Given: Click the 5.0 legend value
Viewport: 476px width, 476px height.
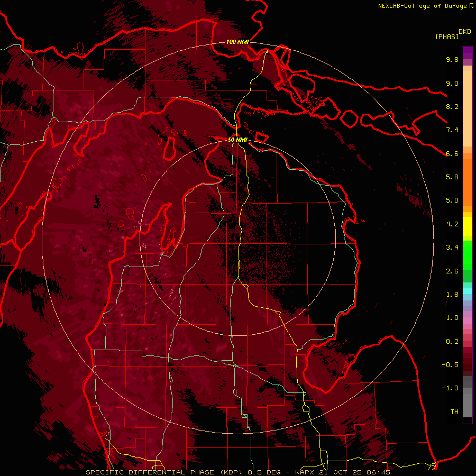Looking at the screenshot, I should [452, 200].
